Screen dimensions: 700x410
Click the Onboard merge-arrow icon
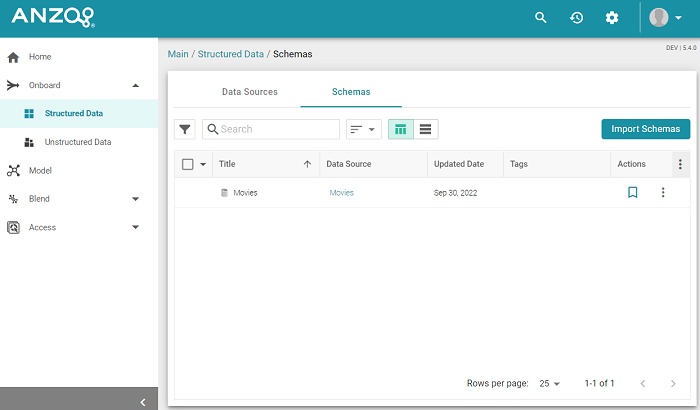coord(13,85)
